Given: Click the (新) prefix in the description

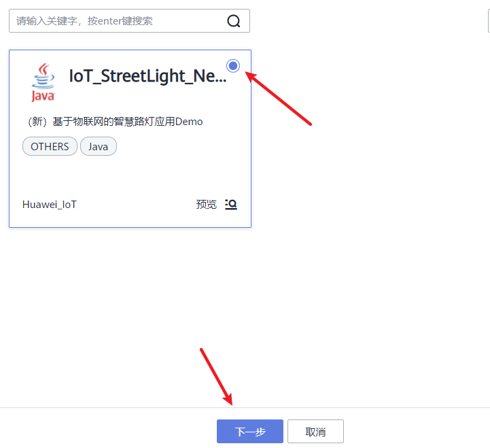Looking at the screenshot, I should click(x=37, y=122).
